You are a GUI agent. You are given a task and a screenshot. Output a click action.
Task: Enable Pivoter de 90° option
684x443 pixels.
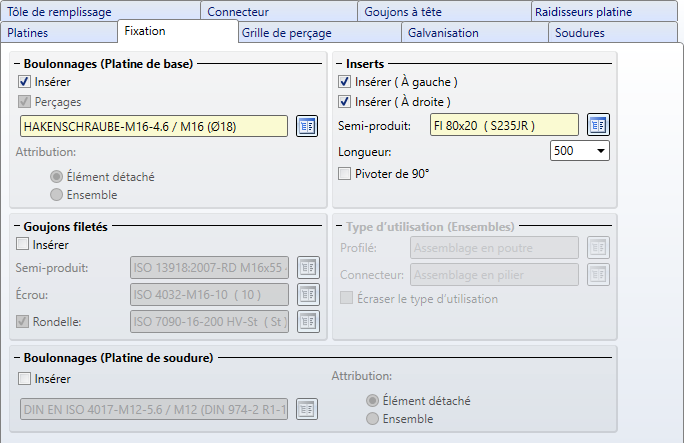346,173
